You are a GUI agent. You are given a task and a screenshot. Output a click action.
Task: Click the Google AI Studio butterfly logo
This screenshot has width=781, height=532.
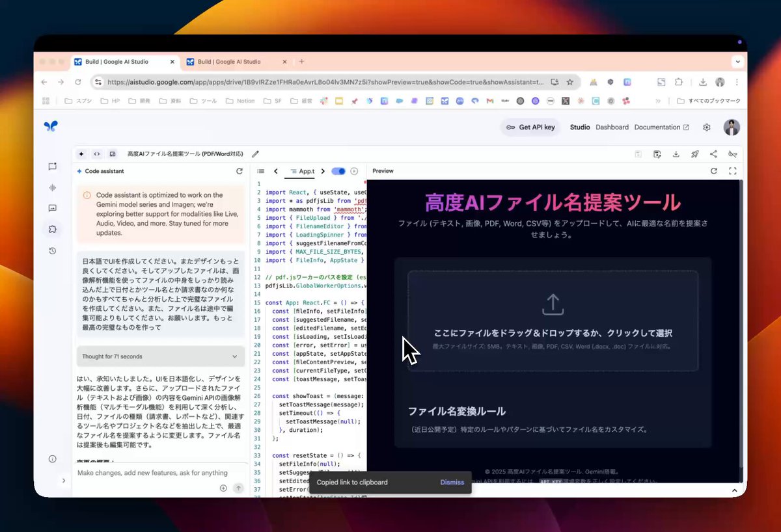pyautogui.click(x=51, y=126)
